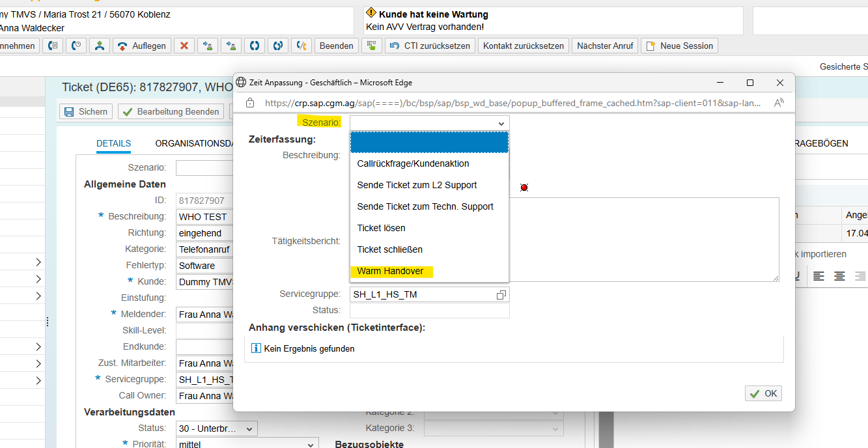Click the red X reject call toolbar icon
The height and width of the screenshot is (448, 868).
point(184,46)
